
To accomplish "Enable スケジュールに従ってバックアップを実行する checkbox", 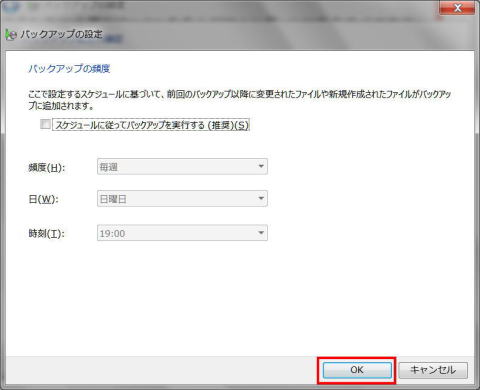I will pyautogui.click(x=45, y=124).
